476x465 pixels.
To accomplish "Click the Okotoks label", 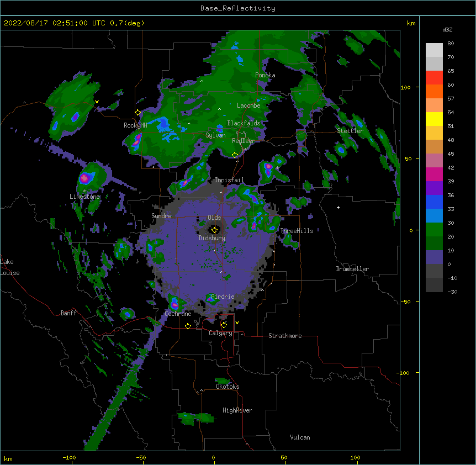I will [228, 387].
